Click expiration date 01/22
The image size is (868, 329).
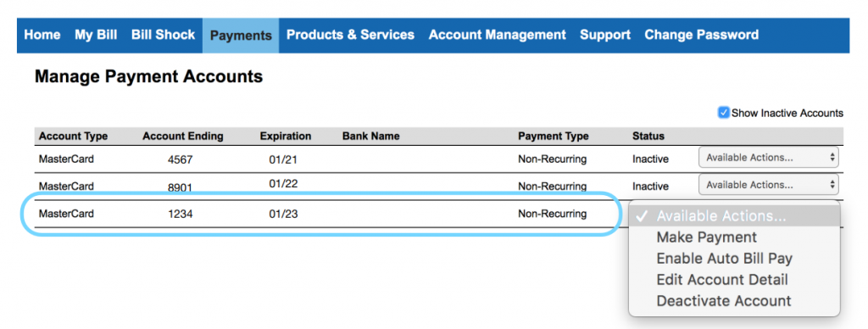(x=283, y=184)
